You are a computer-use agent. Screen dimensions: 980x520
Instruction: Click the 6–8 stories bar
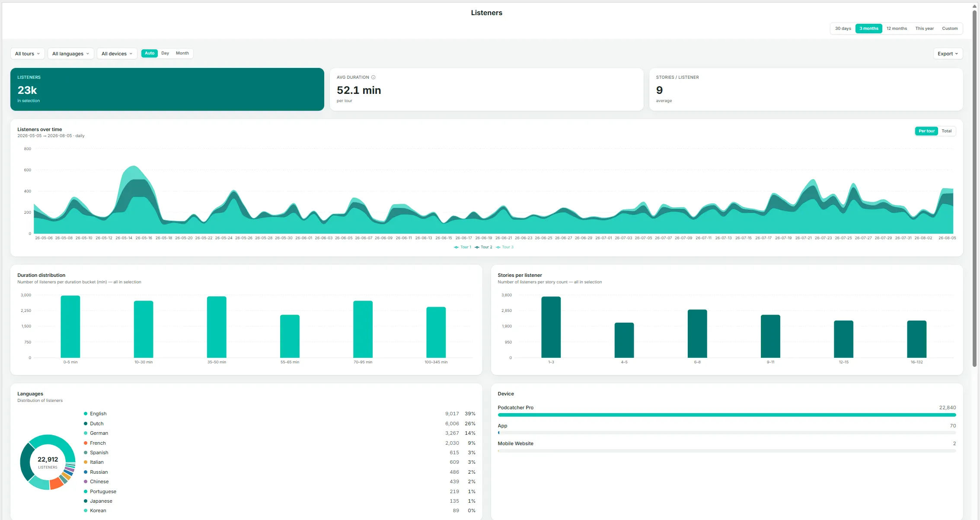pyautogui.click(x=697, y=334)
